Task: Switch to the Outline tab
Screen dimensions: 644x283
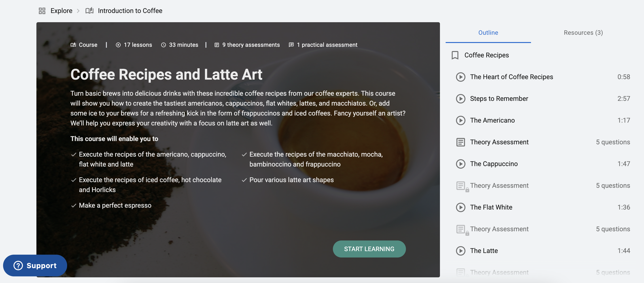Action: point(488,32)
